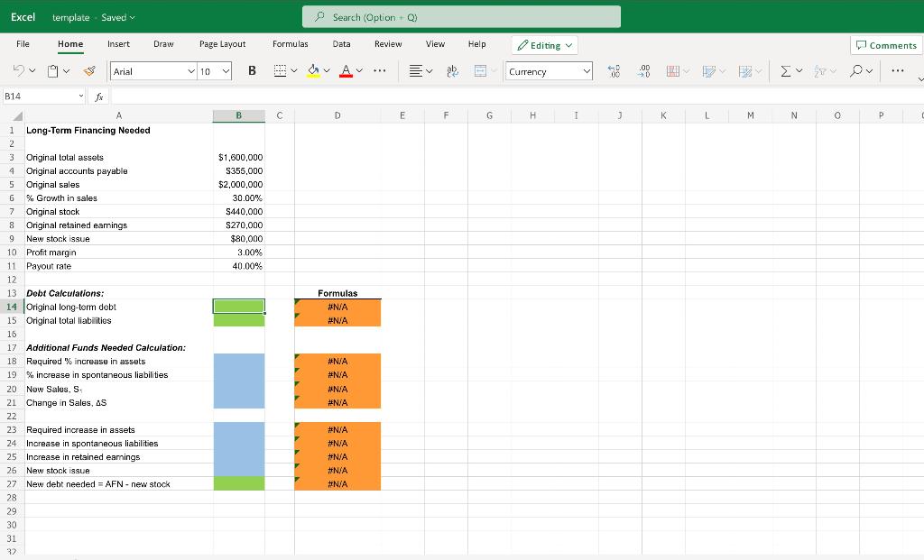The width and height of the screenshot is (924, 560).
Task: Open ribbon overflow more options
Action: tap(898, 70)
